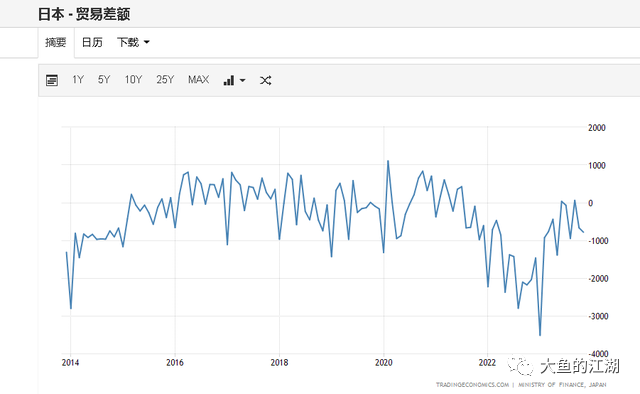This screenshot has width=640, height=394.
Task: Open the 下载 dropdown menu
Action: [133, 42]
